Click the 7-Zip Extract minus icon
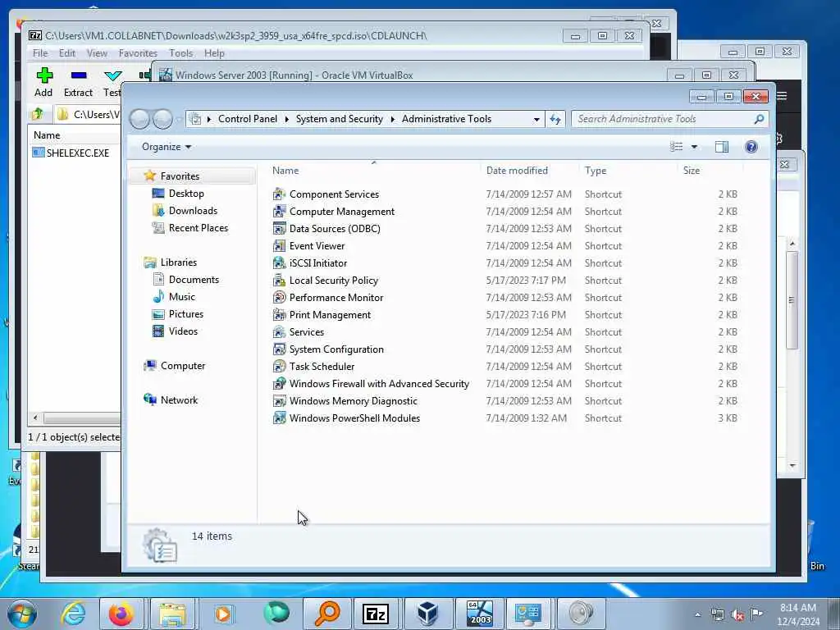The width and height of the screenshot is (840, 630). click(78, 75)
